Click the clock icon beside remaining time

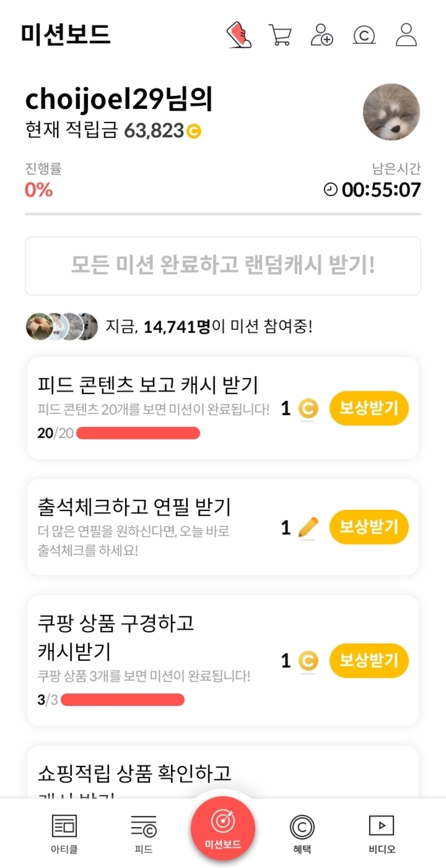click(330, 189)
